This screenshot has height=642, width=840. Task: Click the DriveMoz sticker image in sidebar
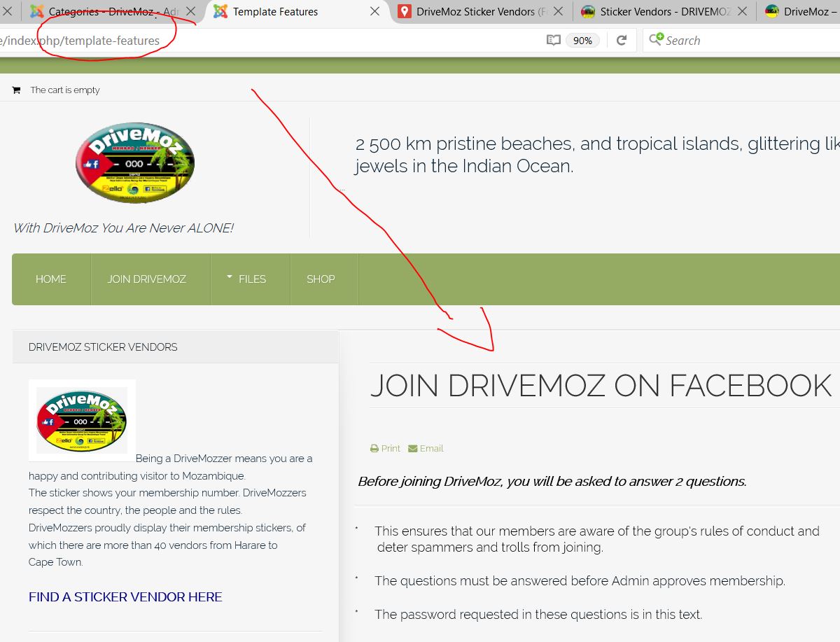pyautogui.click(x=82, y=420)
